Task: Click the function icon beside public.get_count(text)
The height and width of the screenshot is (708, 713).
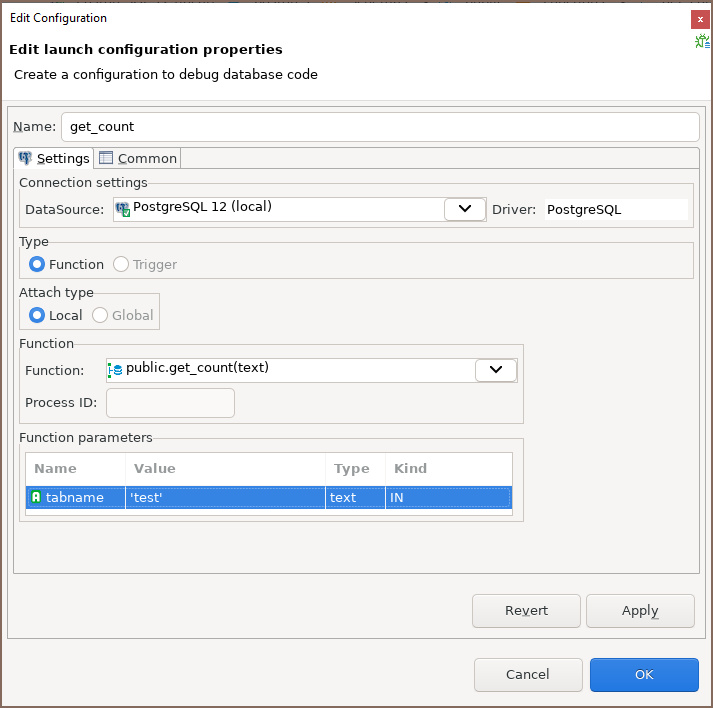Action: pos(115,370)
